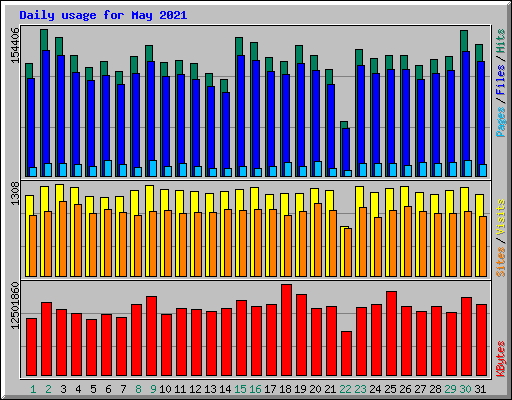This screenshot has width=512, height=400.
Task: Select the blue Files bar for day 15
Action: click(241, 110)
